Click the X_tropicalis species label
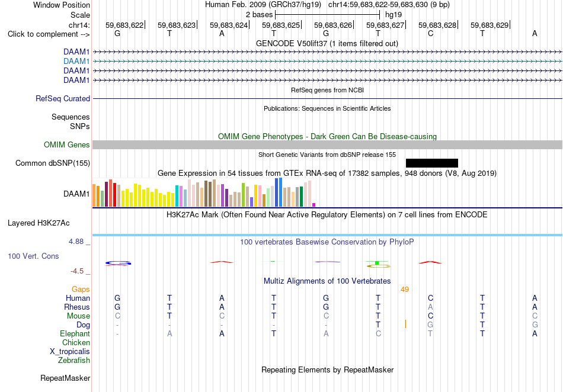563x392 pixels. (70, 352)
